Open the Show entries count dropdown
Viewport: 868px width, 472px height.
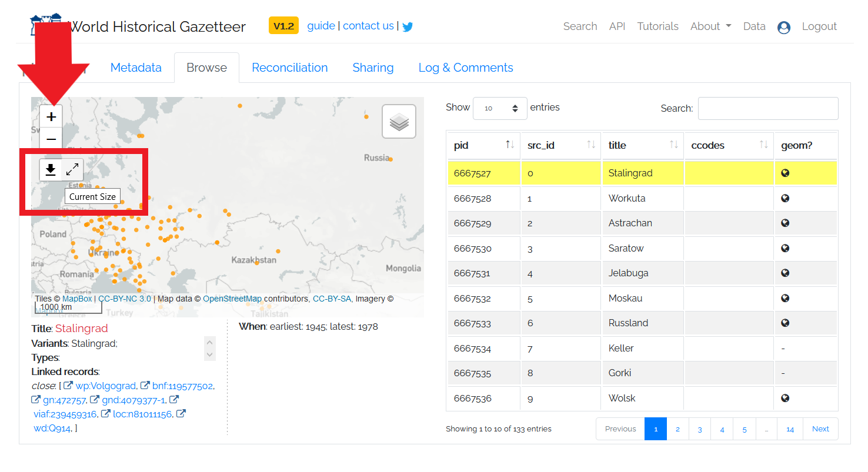500,108
